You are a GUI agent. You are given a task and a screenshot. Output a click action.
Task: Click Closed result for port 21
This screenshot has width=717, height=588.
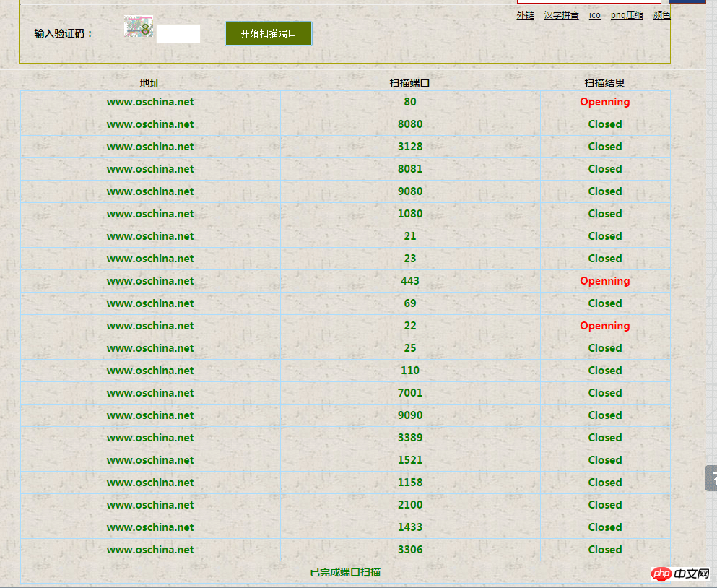tap(605, 236)
